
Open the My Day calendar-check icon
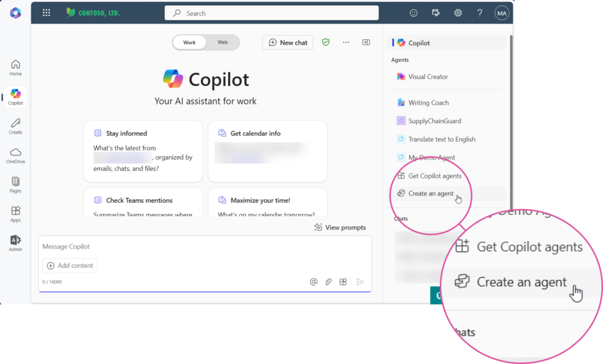click(x=436, y=13)
